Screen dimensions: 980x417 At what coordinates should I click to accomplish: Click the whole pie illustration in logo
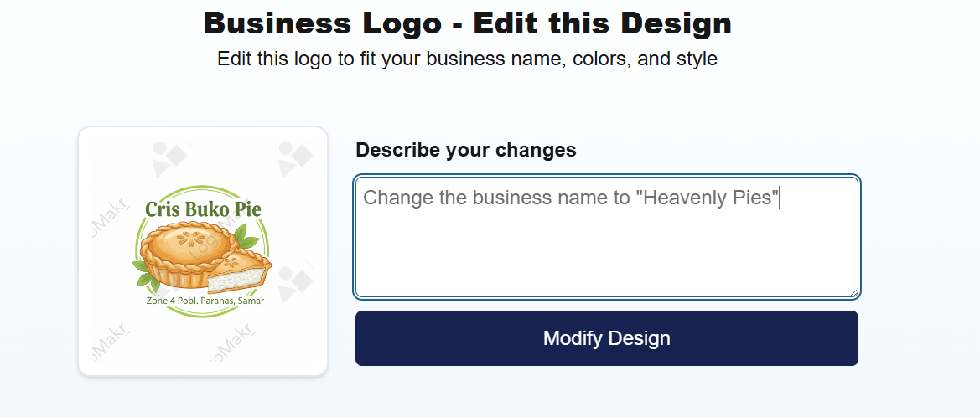(x=184, y=250)
